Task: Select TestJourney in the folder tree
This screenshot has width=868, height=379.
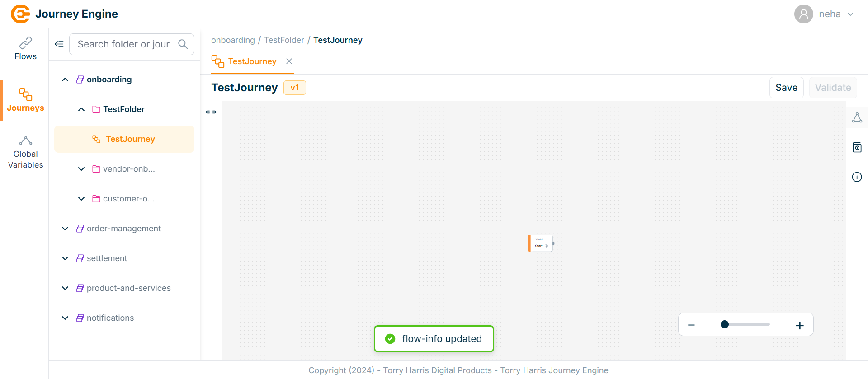Action: pyautogui.click(x=130, y=139)
